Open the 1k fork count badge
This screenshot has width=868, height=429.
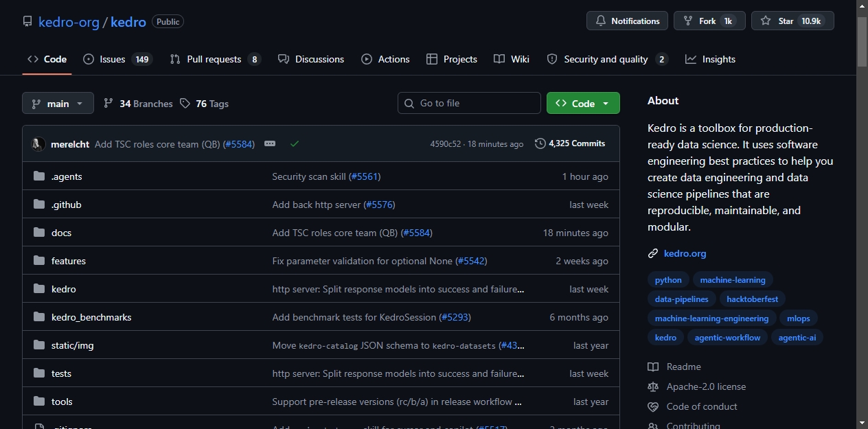[x=728, y=21]
